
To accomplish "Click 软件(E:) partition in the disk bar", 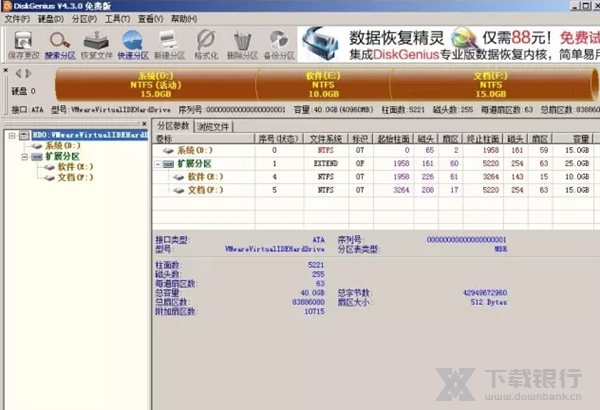I will point(323,85).
